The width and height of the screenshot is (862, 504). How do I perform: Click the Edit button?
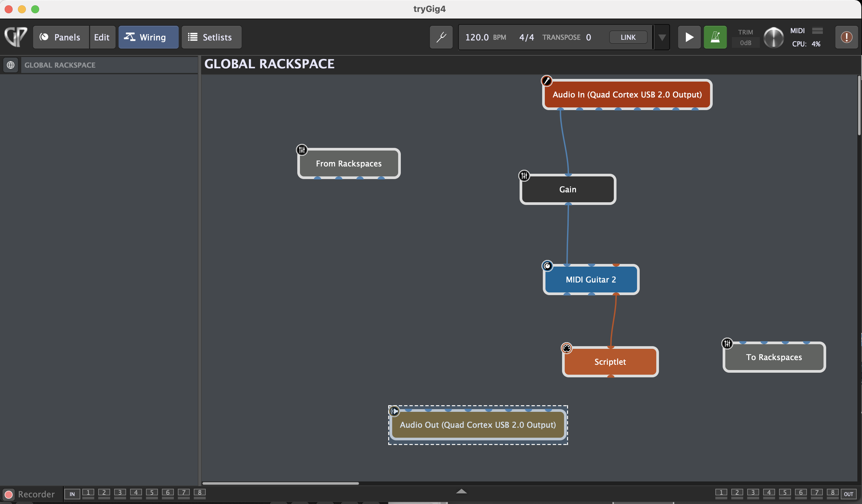click(x=102, y=37)
